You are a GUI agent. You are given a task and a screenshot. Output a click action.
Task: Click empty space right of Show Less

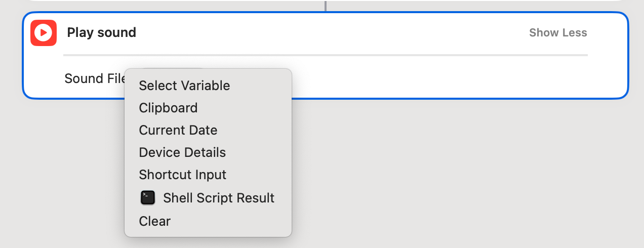(x=608, y=33)
